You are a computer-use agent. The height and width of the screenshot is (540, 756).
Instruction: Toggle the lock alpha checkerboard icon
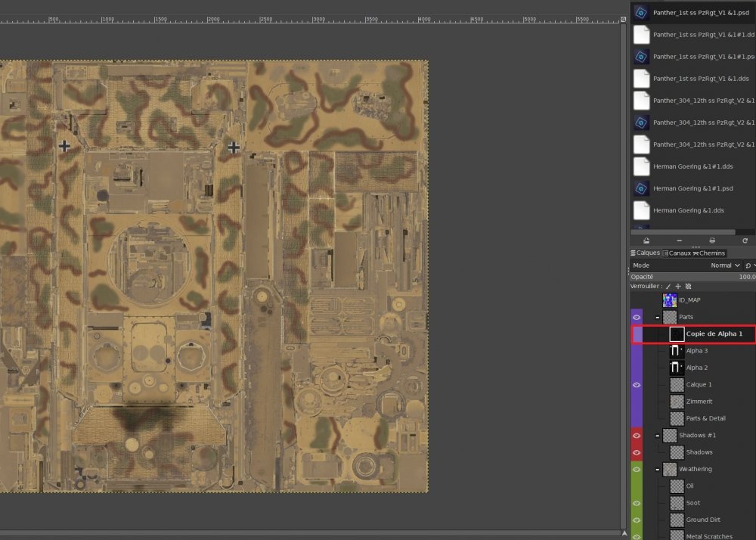coord(688,287)
